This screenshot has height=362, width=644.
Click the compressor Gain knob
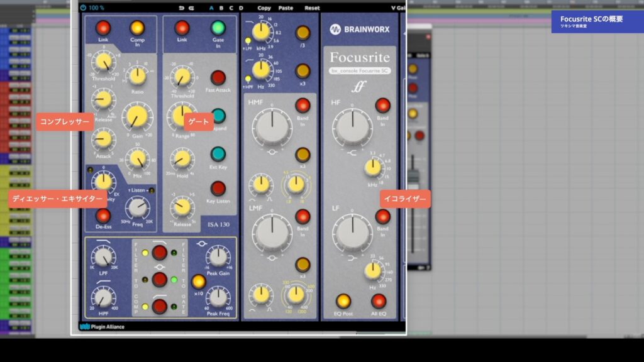[138, 117]
